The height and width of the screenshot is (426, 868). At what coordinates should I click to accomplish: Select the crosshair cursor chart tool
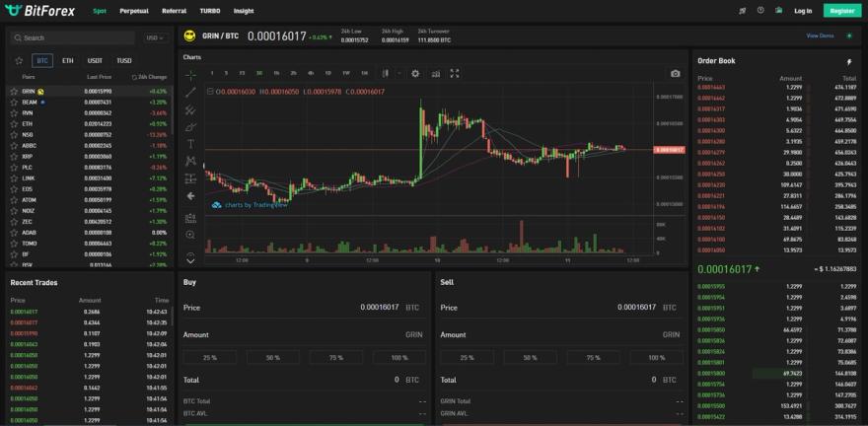[x=191, y=75]
